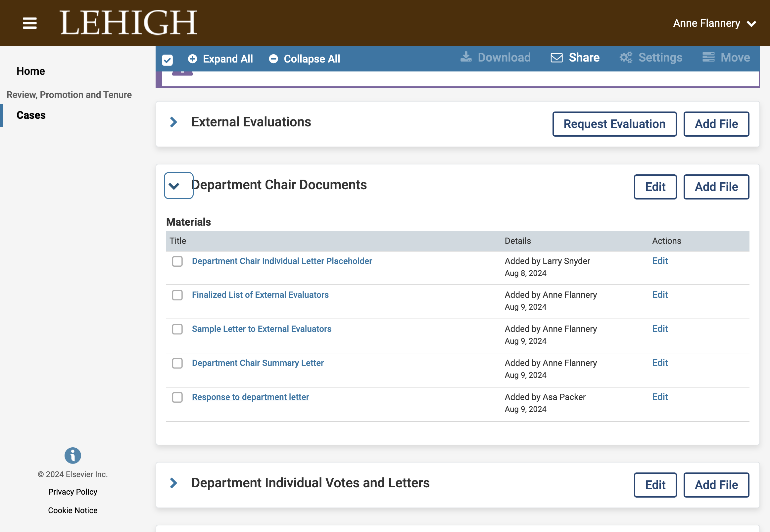Open Finalized List of External Evaluators
This screenshot has width=770, height=532.
pos(260,295)
